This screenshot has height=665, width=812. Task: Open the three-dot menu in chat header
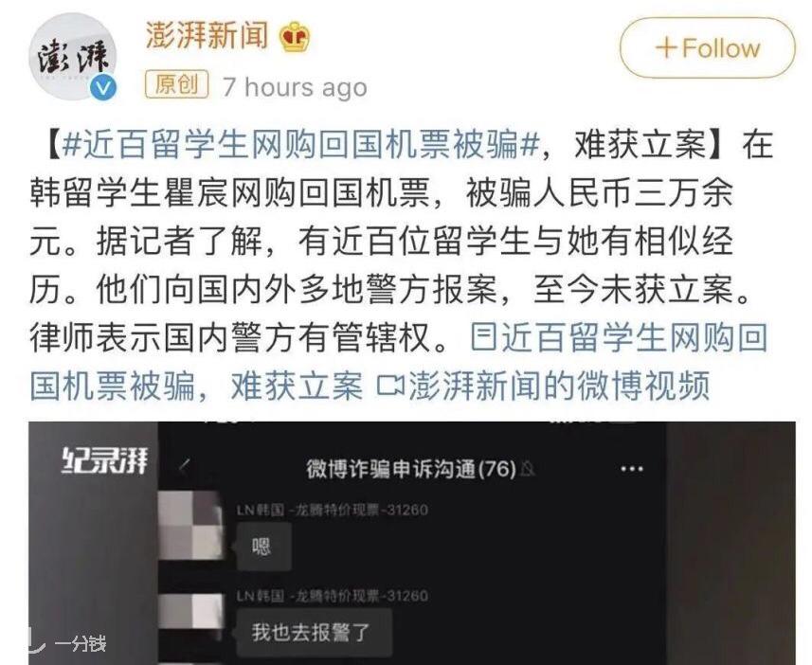[x=631, y=469]
